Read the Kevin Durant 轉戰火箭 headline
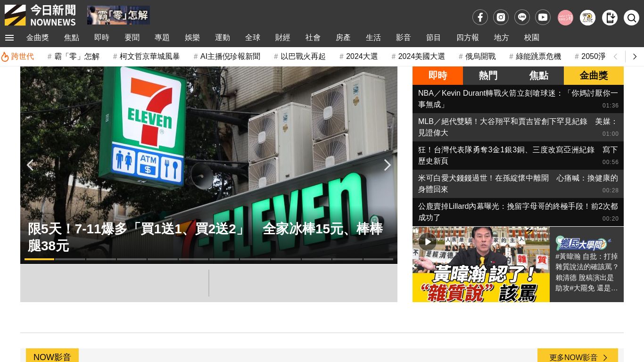644x362 pixels. pyautogui.click(x=518, y=99)
